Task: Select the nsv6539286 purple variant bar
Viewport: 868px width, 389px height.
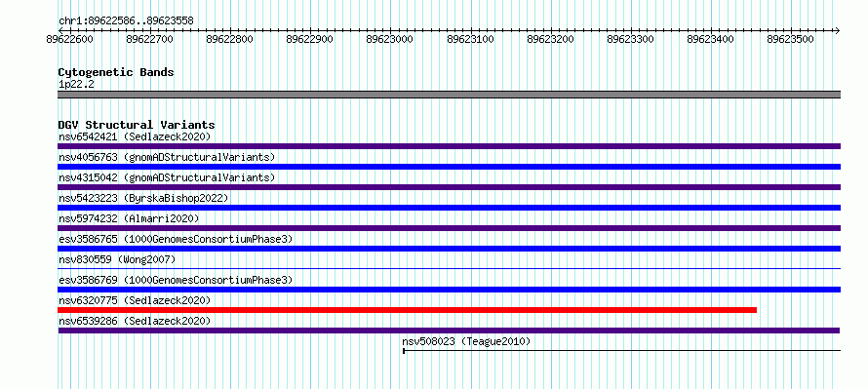Action: 449,331
